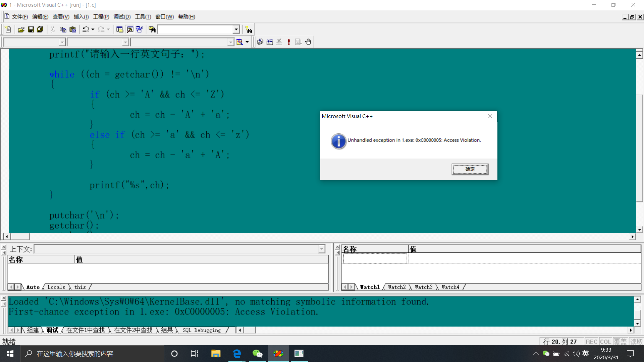
Task: Click the code editor horizontal scrollbar thumb
Action: [20, 237]
